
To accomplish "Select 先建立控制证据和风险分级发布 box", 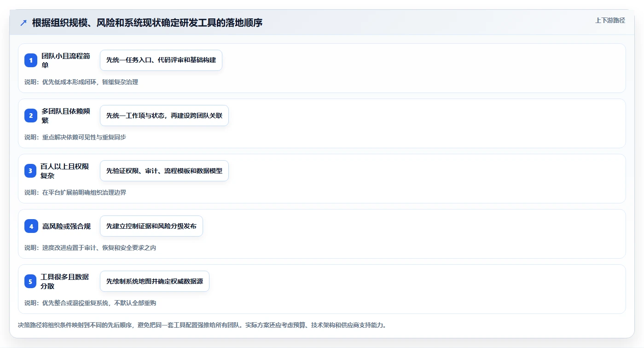I will (151, 226).
